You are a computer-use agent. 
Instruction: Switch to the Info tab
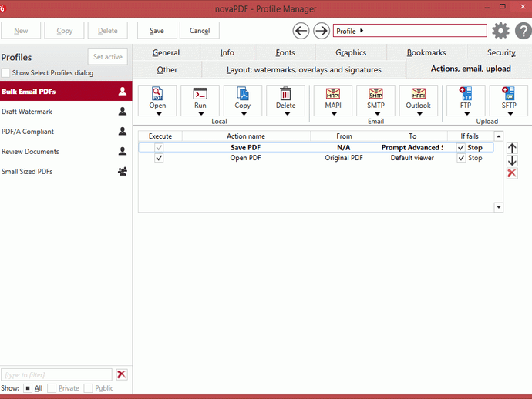(x=227, y=52)
